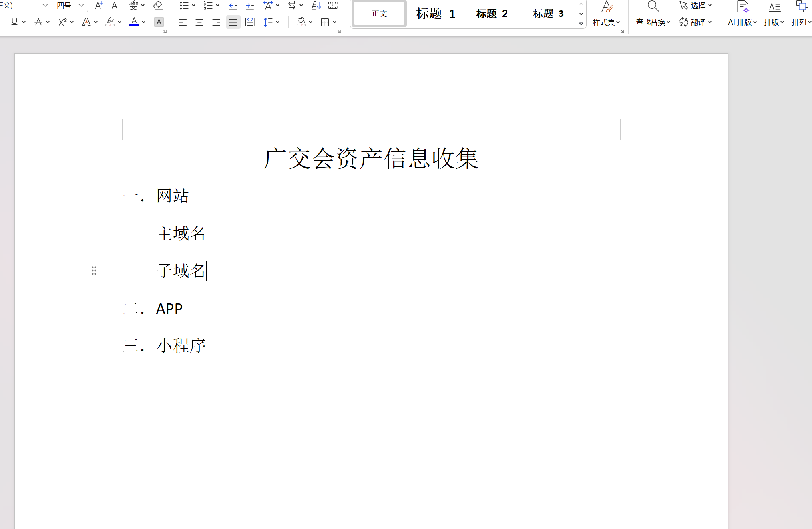
Task: Open the paragraph settings dialog launcher
Action: [x=339, y=32]
